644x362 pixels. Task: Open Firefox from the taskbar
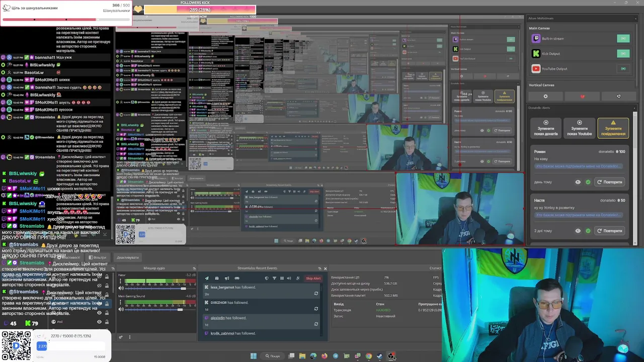point(325,356)
